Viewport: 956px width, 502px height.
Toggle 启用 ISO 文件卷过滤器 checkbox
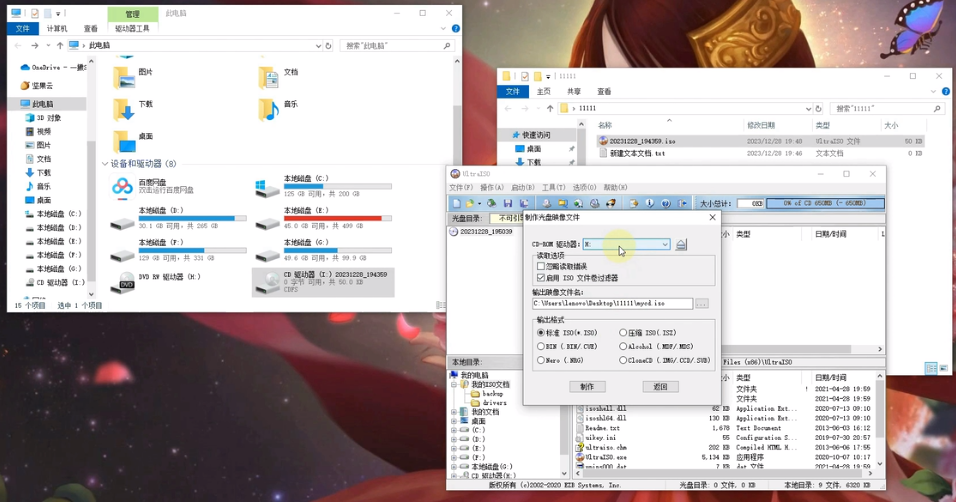[x=541, y=278]
